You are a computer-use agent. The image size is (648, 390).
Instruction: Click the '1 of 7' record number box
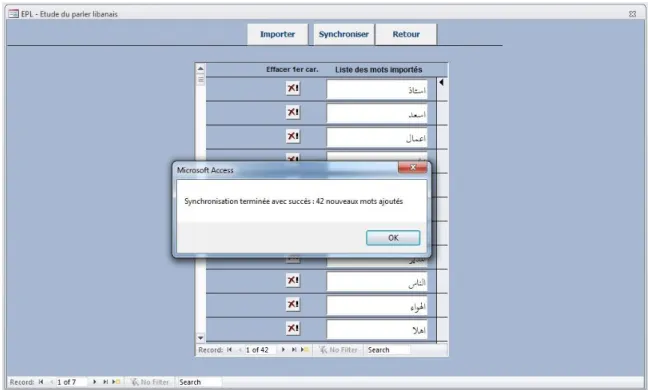click(71, 382)
